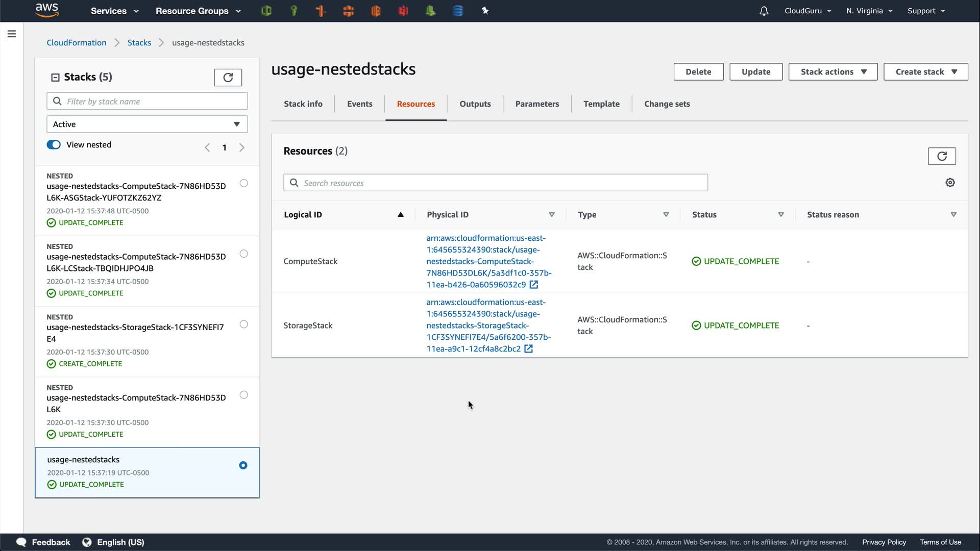
Task: Expand the Create stack dropdown
Action: (925, 72)
